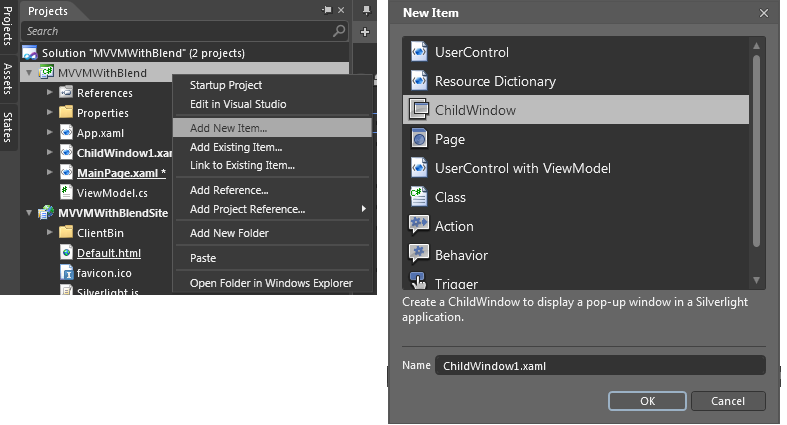787x425 pixels.
Task: Switch to the Projects side tab
Action: coord(8,25)
